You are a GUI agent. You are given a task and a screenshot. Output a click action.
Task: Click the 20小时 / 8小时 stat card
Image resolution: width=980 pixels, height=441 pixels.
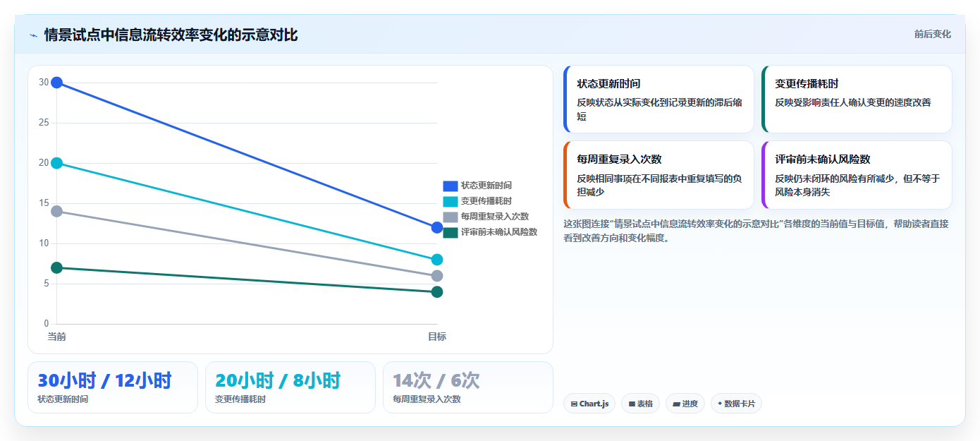(x=290, y=387)
